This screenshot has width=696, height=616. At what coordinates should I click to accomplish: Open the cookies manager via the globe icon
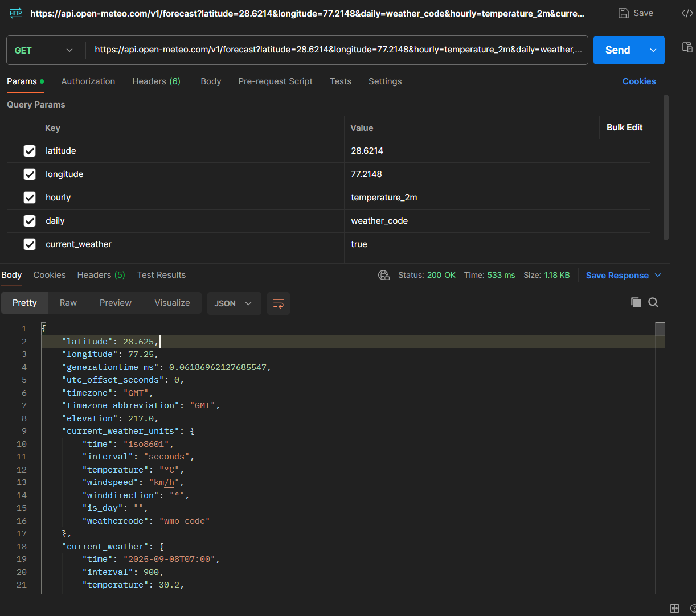pos(383,274)
